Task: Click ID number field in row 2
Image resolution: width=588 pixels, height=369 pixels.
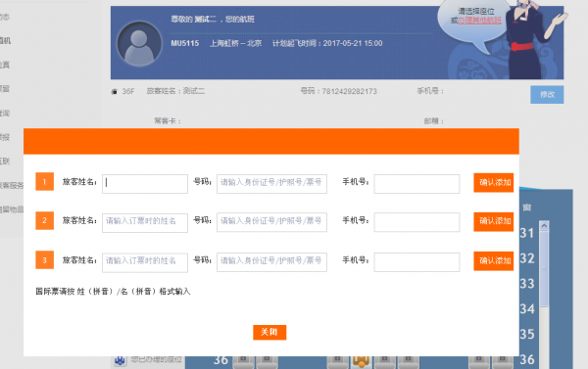Action: pos(271,222)
